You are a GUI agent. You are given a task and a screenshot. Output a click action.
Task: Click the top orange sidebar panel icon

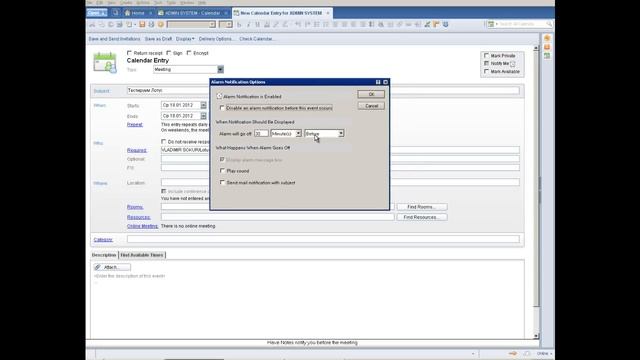(547, 38)
